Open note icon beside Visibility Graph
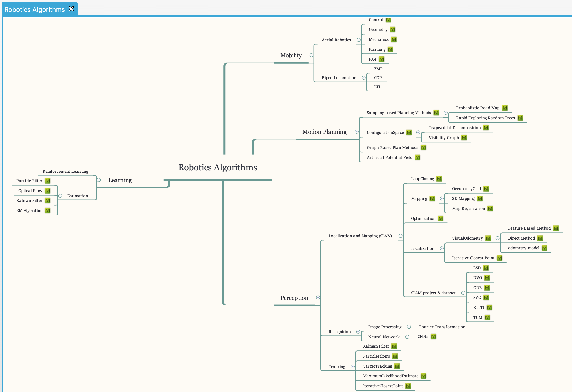The image size is (572, 392). (x=464, y=138)
